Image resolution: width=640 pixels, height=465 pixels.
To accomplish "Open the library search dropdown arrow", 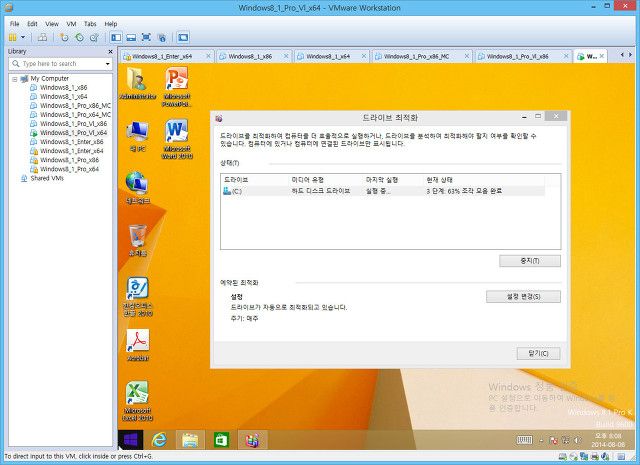I will click(108, 64).
